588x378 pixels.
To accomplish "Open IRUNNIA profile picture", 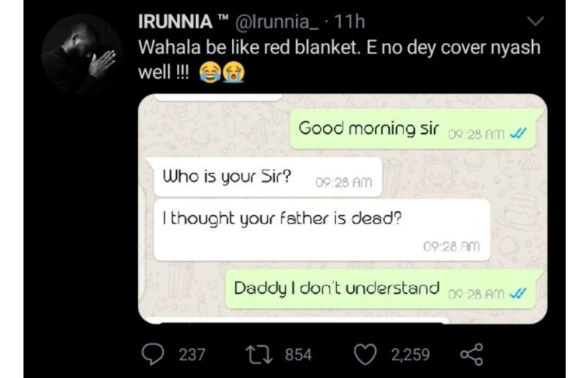I will [82, 54].
